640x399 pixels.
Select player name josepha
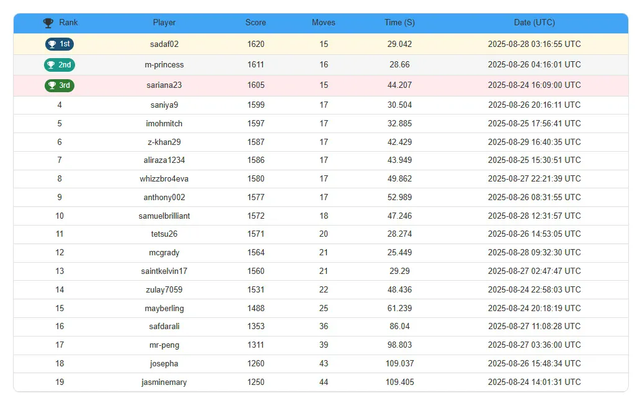click(164, 364)
